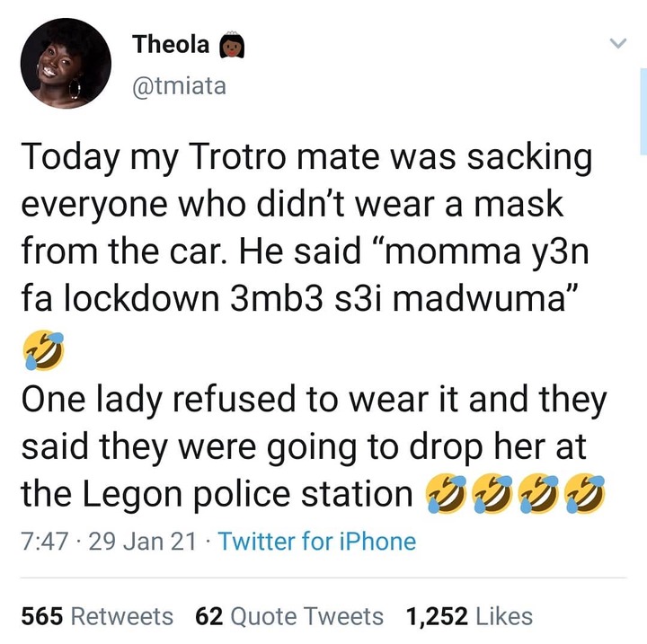Viewport: 647px width, 644px height.
Task: Open Theola's profile picture
Action: pyautogui.click(x=66, y=63)
